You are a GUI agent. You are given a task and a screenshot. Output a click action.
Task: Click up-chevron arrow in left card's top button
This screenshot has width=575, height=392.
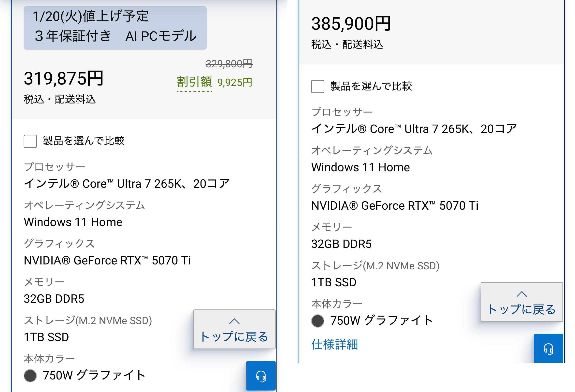coord(234,321)
